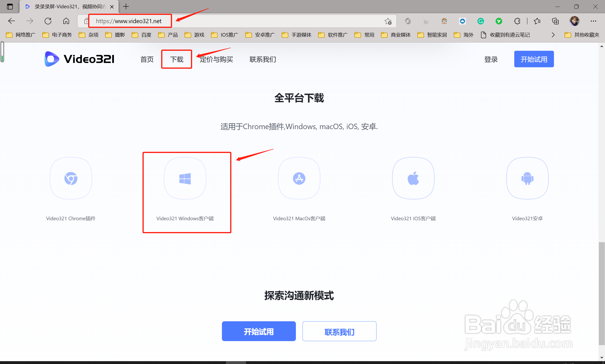605x364 pixels.
Task: Click the Android robot download icon
Action: (x=527, y=178)
